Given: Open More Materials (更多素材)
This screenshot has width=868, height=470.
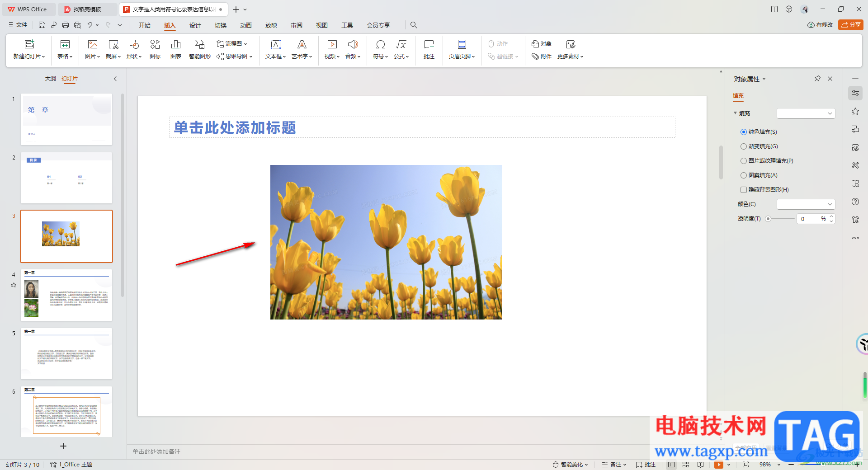Looking at the screenshot, I should (x=571, y=49).
